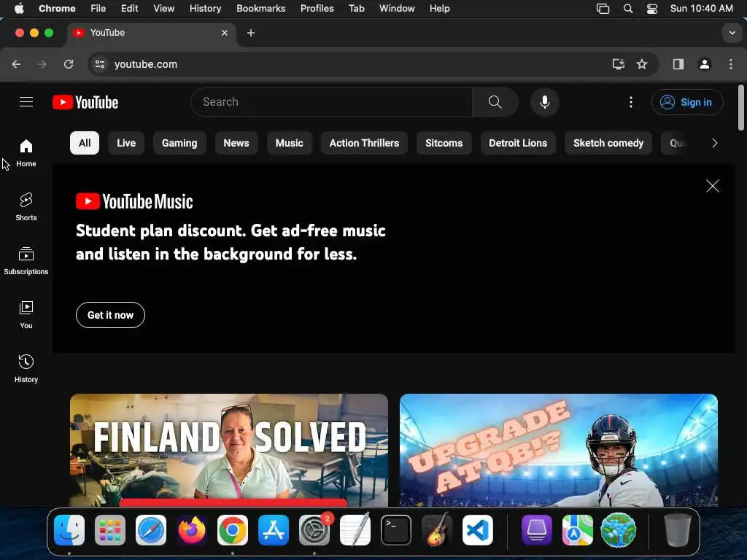Screen dimensions: 747x560
Task: Dismiss the YouTube Music promo banner
Action: pyautogui.click(x=712, y=186)
